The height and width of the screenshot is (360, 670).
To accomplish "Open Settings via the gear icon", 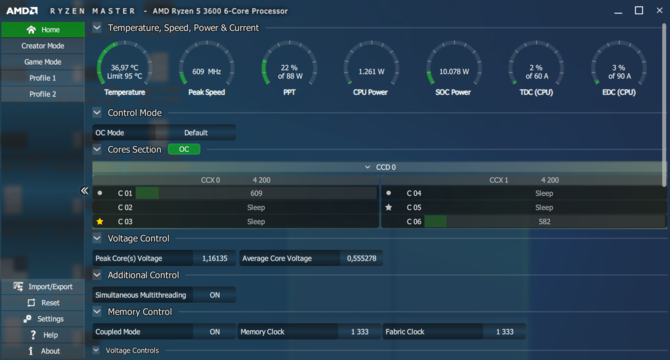I will [27, 319].
